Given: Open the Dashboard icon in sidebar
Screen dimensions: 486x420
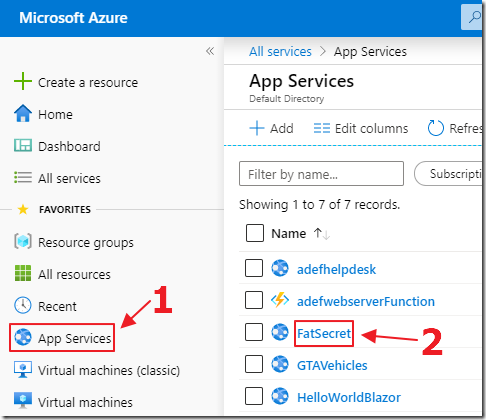Looking at the screenshot, I should [x=23, y=145].
